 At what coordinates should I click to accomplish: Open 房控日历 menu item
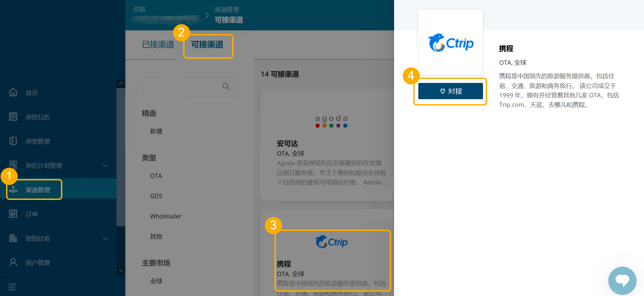[x=38, y=117]
